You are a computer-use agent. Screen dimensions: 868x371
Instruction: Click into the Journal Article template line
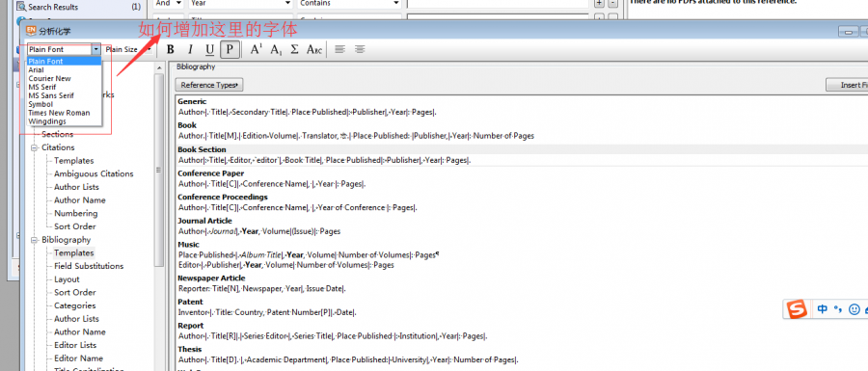tap(259, 231)
